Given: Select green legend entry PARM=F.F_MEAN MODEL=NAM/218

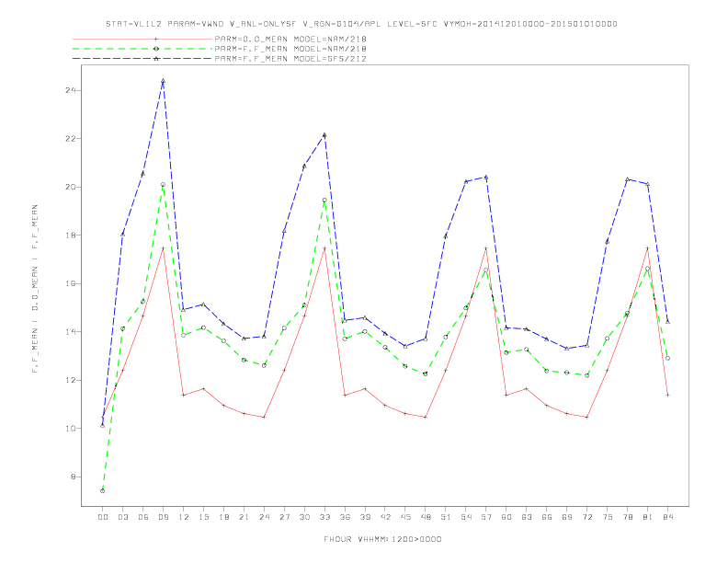Looking at the screenshot, I should click(290, 49).
